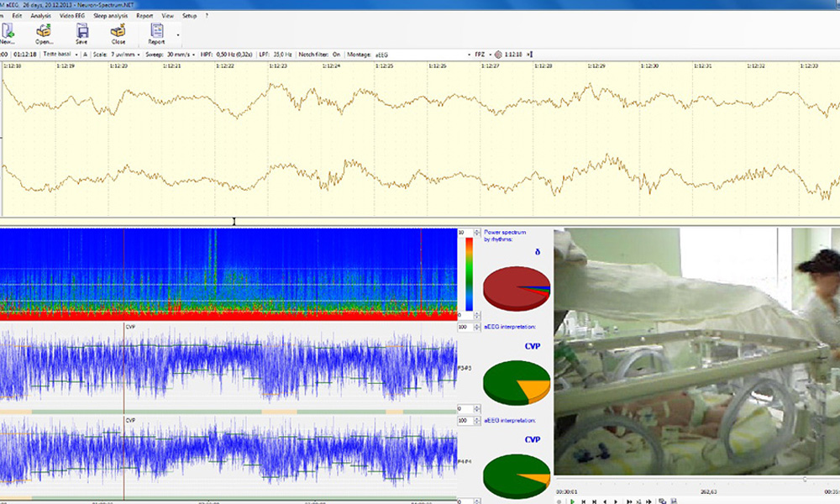Toggle the x1 playback speed control

coord(638,501)
